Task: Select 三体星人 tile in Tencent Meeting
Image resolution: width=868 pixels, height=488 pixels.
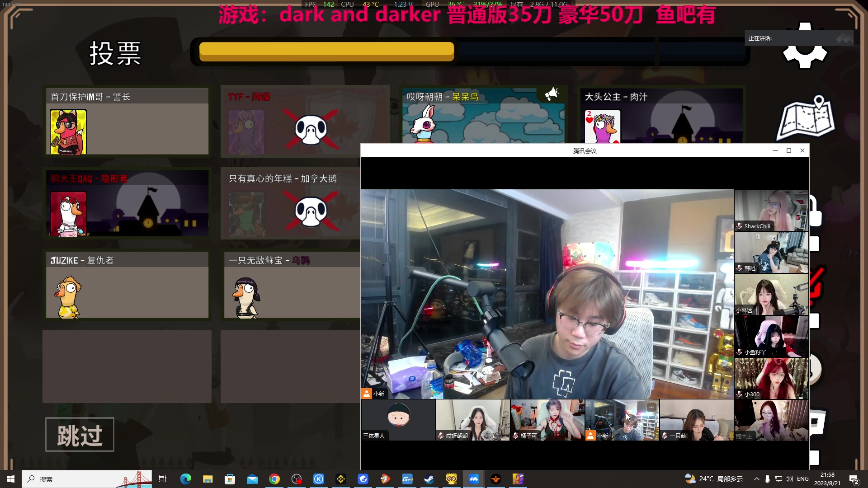Action: coord(398,420)
